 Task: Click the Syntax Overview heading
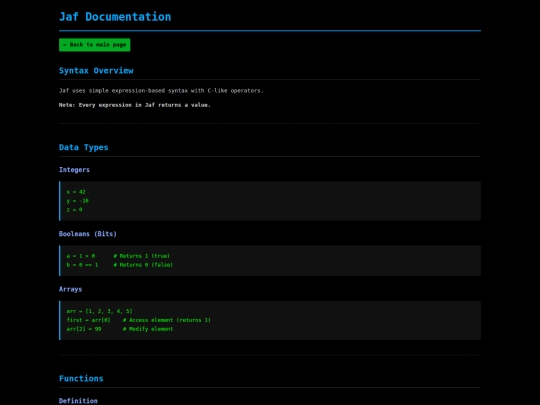coord(96,71)
